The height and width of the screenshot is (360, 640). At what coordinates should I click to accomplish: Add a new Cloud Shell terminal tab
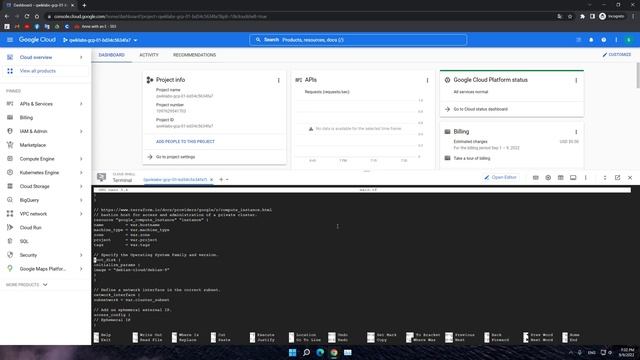coord(221,180)
